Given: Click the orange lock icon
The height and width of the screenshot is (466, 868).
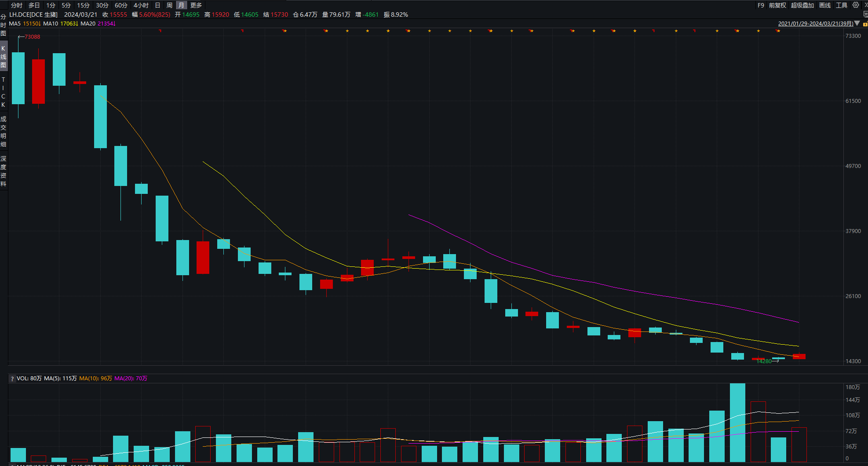Looking at the screenshot, I should point(865,24).
